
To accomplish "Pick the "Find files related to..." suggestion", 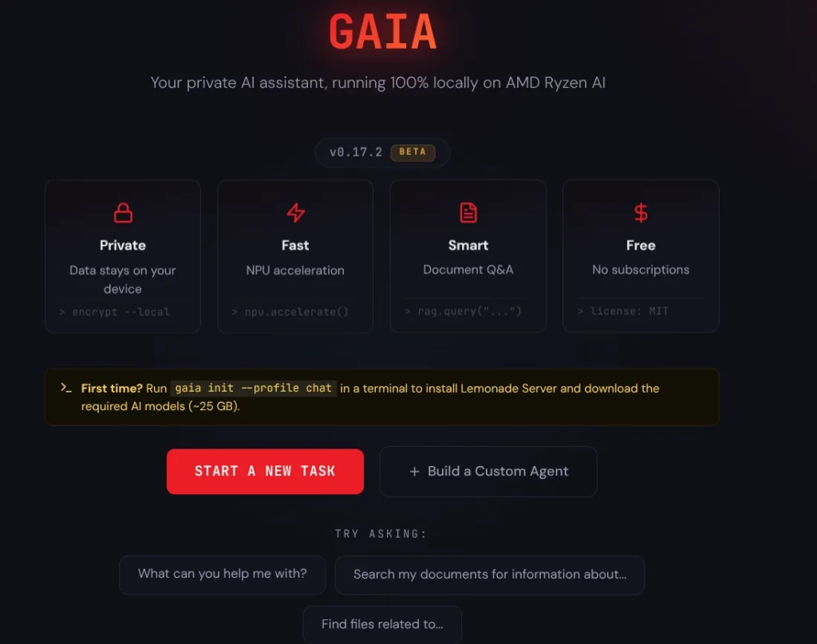I will click(381, 624).
